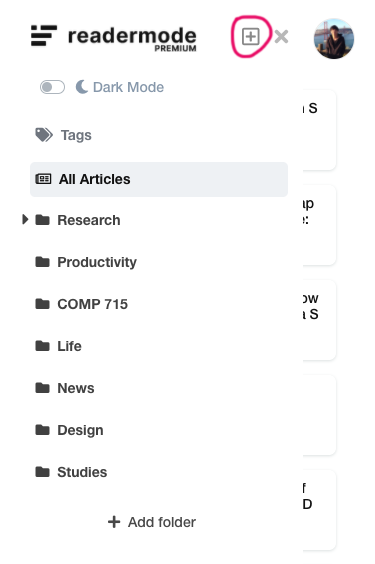This screenshot has height=564, width=375.
Task: Close the sidebar with the X icon
Action: click(281, 37)
